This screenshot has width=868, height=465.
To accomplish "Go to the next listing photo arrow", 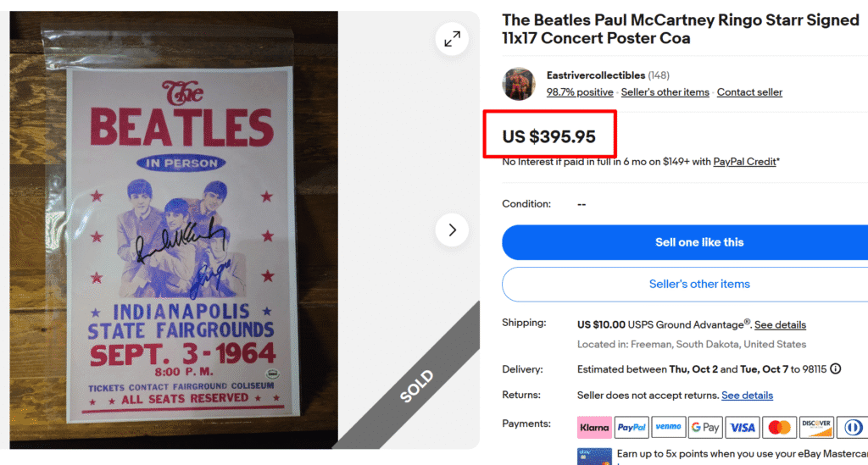I will click(x=452, y=230).
